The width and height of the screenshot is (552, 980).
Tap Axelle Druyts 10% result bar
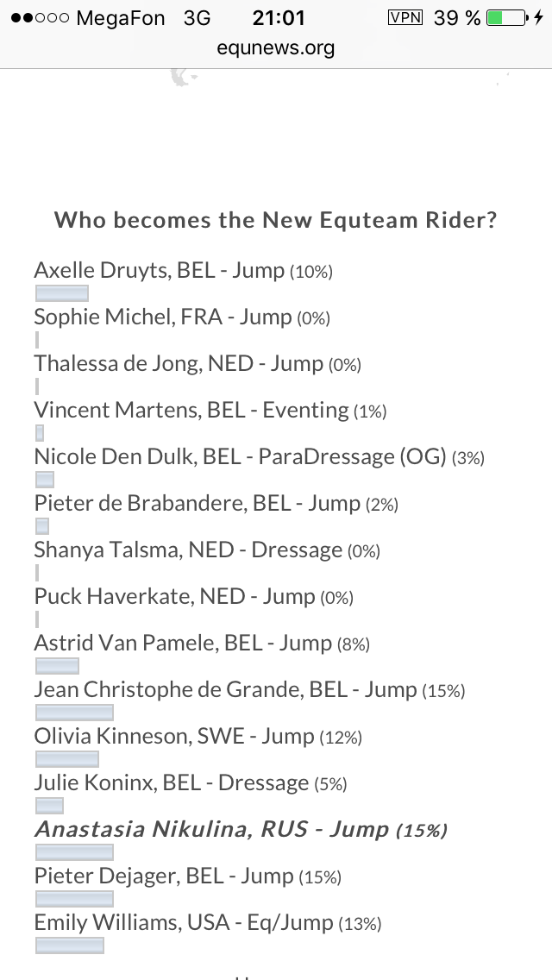tap(62, 293)
